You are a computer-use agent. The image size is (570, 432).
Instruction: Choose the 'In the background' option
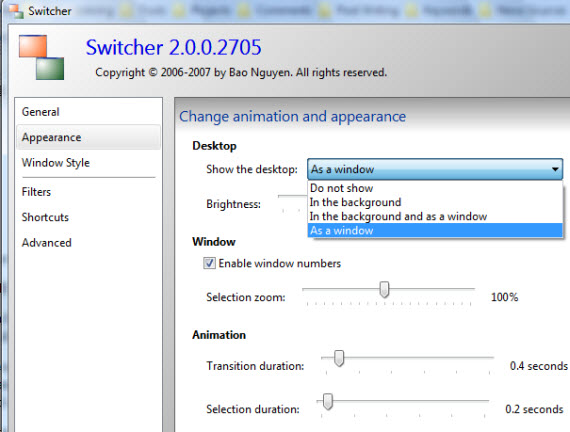click(435, 202)
